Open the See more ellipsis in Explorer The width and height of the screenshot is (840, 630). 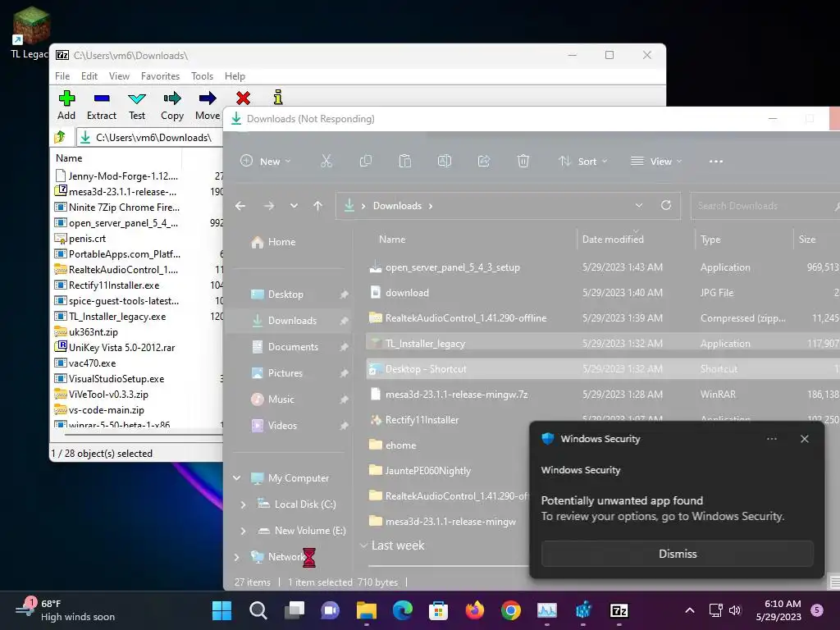point(716,162)
